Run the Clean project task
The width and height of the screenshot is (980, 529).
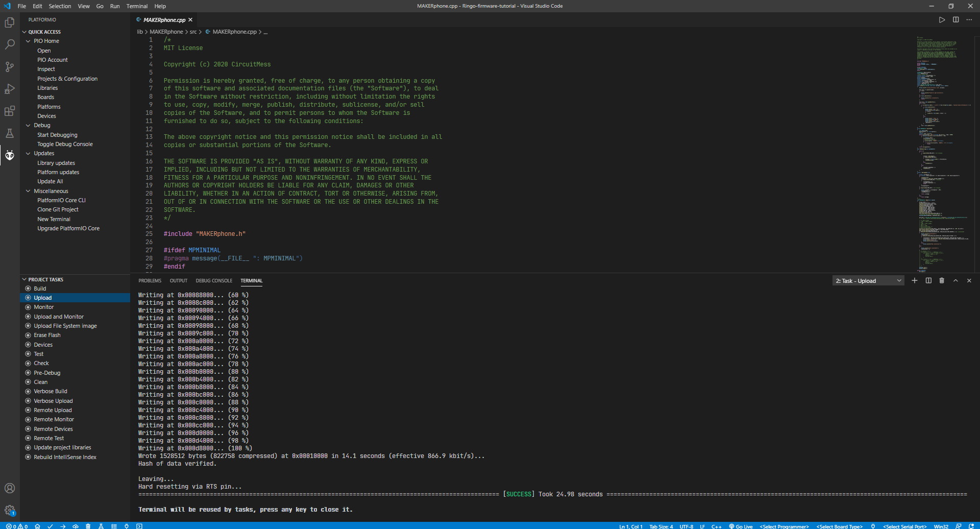pyautogui.click(x=75, y=382)
